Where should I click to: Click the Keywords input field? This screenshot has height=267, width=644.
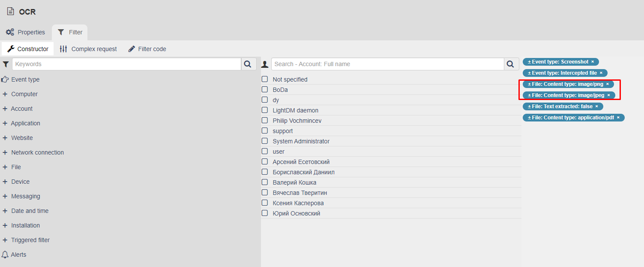pos(126,64)
